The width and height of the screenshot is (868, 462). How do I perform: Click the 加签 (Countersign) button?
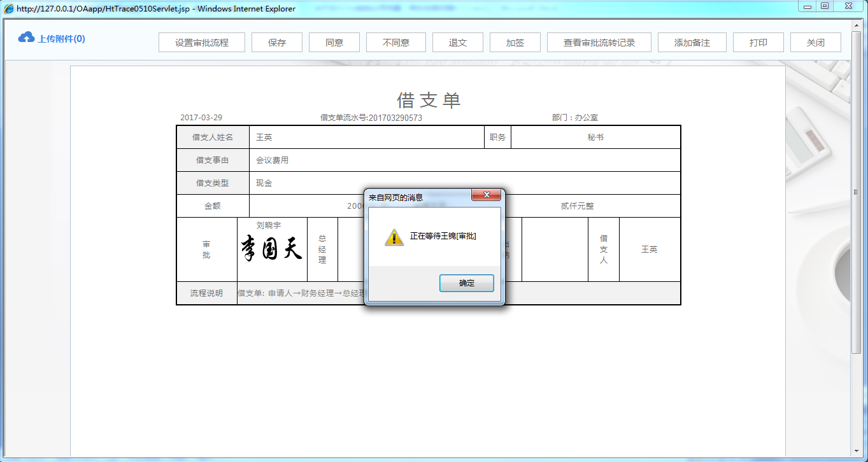click(x=515, y=42)
